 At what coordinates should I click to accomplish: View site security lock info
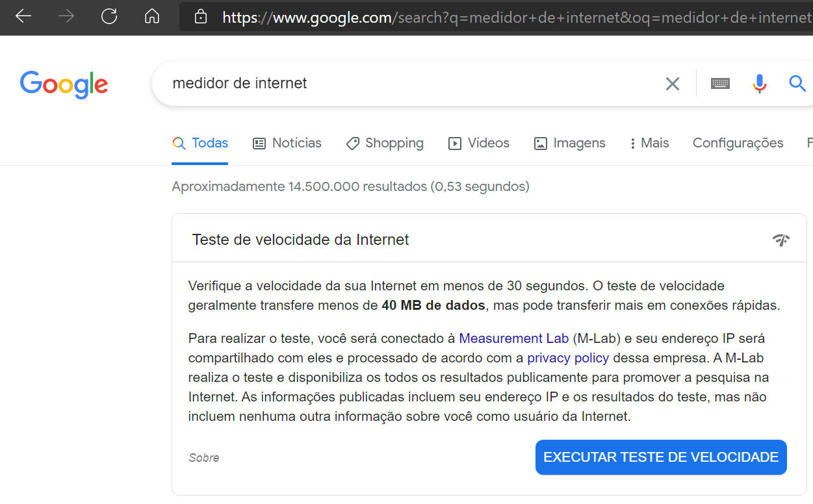tap(201, 16)
